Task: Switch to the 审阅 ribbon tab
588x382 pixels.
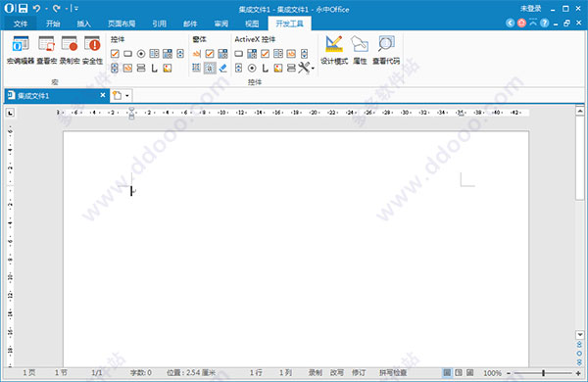Action: [221, 24]
